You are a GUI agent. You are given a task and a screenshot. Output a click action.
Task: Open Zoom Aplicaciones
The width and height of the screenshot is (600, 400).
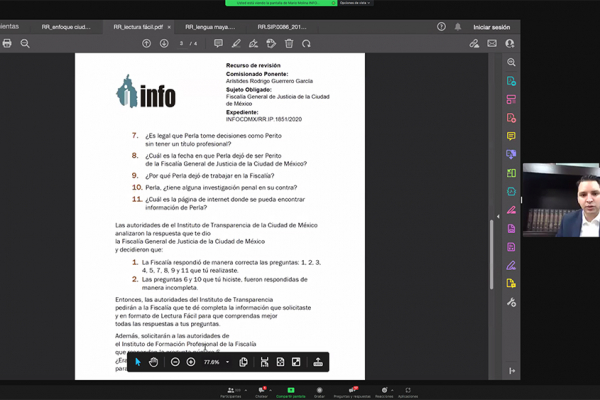point(408,392)
